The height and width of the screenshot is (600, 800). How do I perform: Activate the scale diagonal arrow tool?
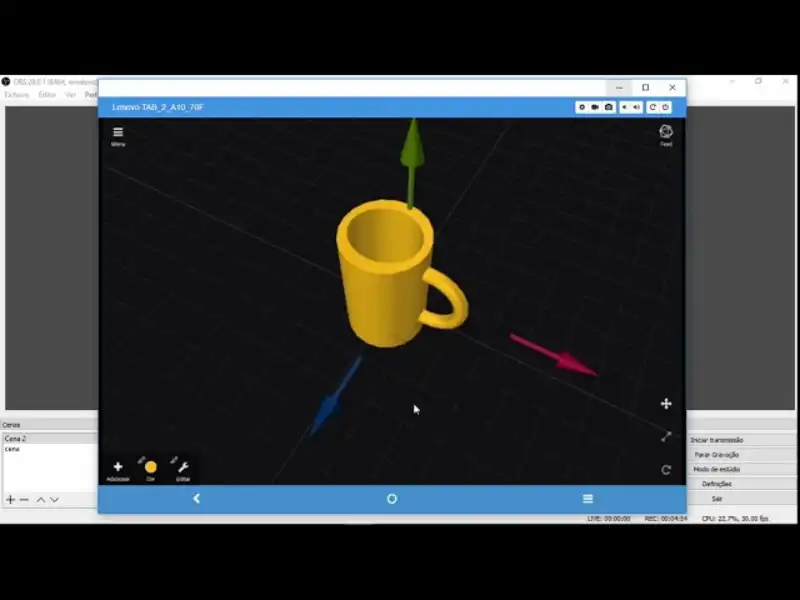[666, 437]
